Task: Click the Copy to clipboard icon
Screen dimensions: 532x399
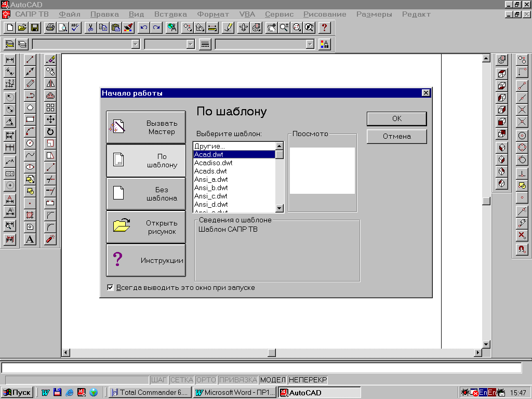Action: coord(103,28)
